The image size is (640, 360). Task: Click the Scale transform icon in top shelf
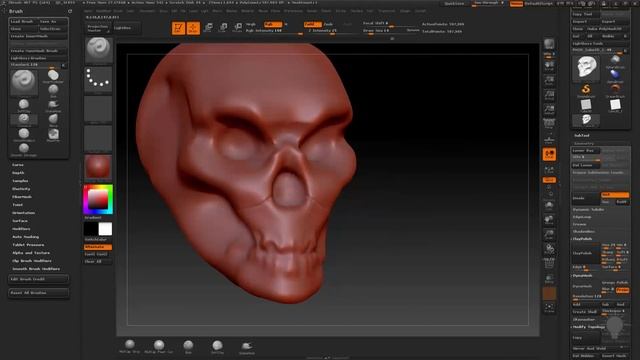[223, 28]
